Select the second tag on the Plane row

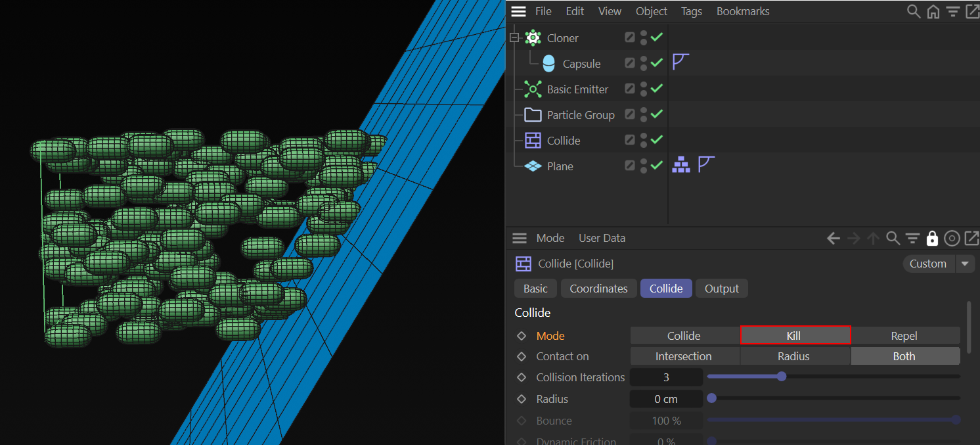706,164
